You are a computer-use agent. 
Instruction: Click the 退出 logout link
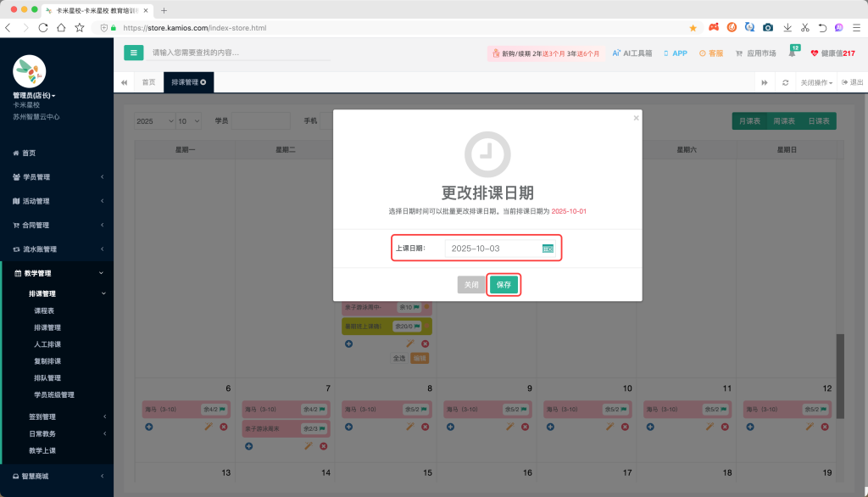pyautogui.click(x=852, y=82)
